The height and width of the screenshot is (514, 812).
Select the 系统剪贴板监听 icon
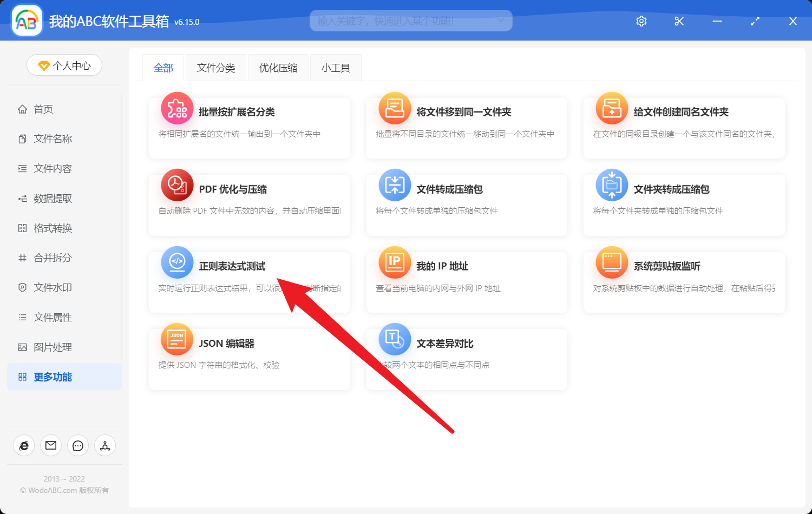click(x=611, y=262)
